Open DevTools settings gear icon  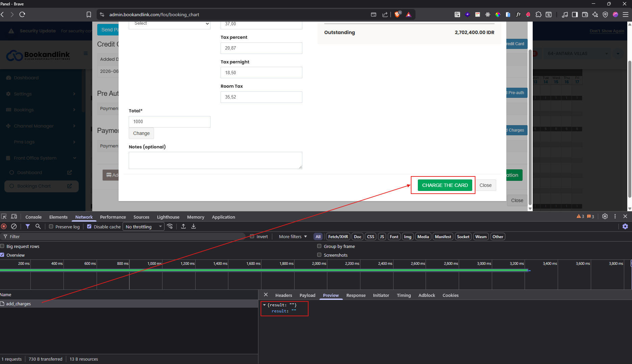point(605,216)
